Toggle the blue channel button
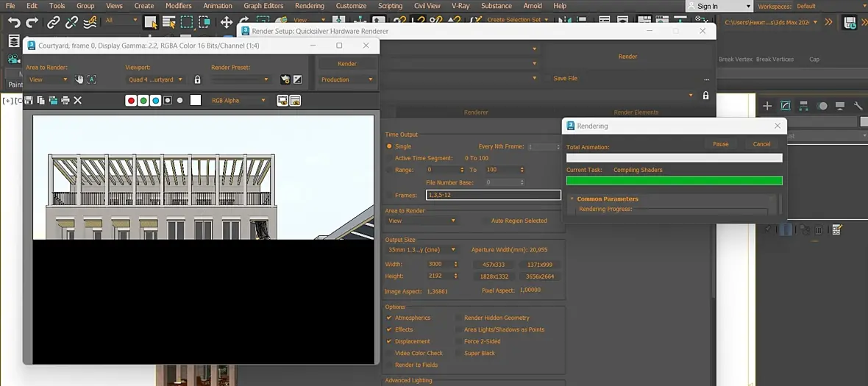The height and width of the screenshot is (386, 868). (x=155, y=101)
